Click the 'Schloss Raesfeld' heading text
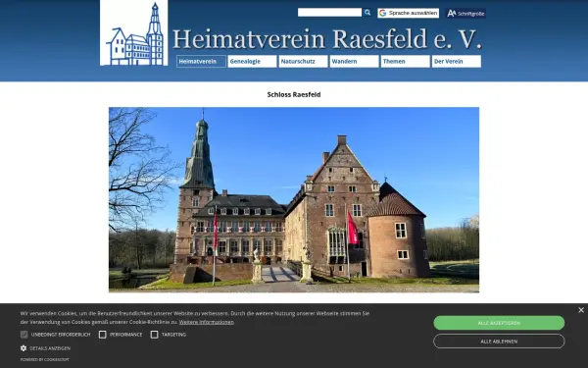Viewport: 588px width, 368px height. coord(294,94)
